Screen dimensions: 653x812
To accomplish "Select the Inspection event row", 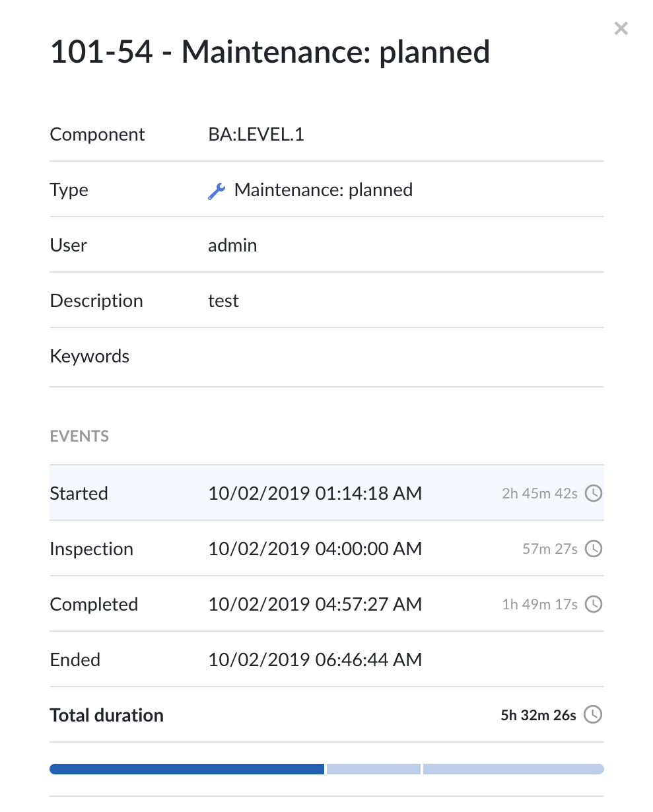I will tap(327, 549).
